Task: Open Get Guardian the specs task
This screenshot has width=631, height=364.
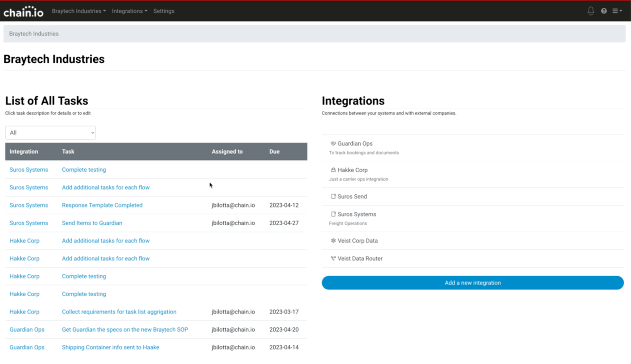Action: 125,330
